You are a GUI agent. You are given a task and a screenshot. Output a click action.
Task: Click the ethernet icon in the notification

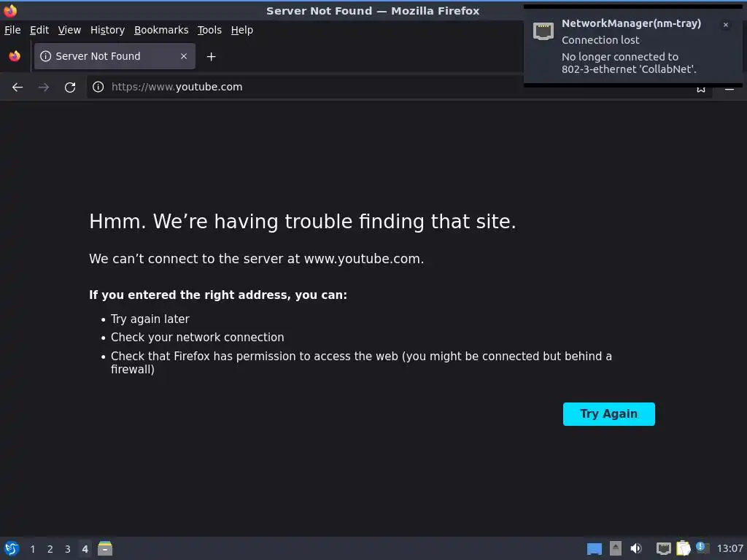(x=543, y=31)
